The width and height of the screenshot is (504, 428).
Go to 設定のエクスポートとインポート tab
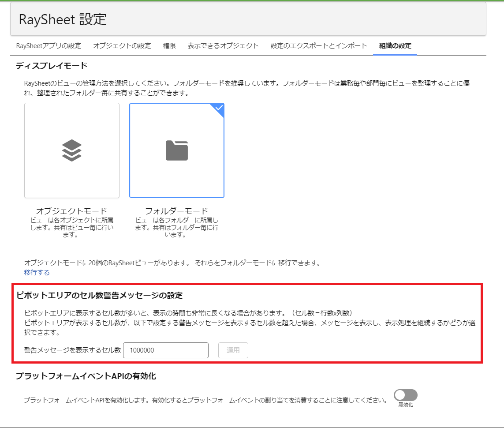[x=318, y=45]
